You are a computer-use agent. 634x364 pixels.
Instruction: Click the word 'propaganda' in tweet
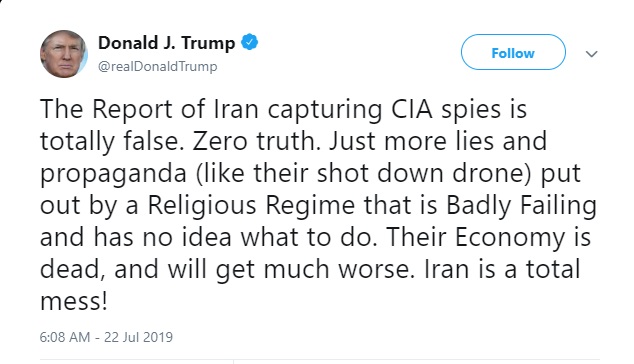(x=113, y=175)
